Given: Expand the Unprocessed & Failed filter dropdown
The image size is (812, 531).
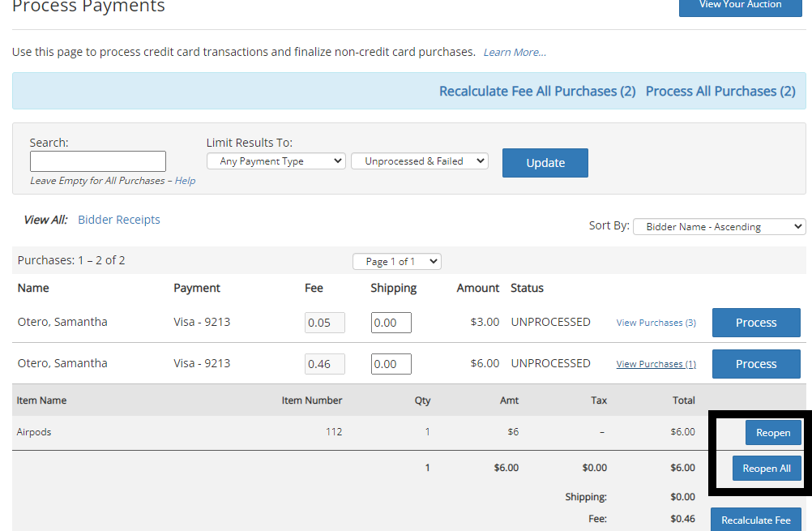Looking at the screenshot, I should click(x=419, y=161).
